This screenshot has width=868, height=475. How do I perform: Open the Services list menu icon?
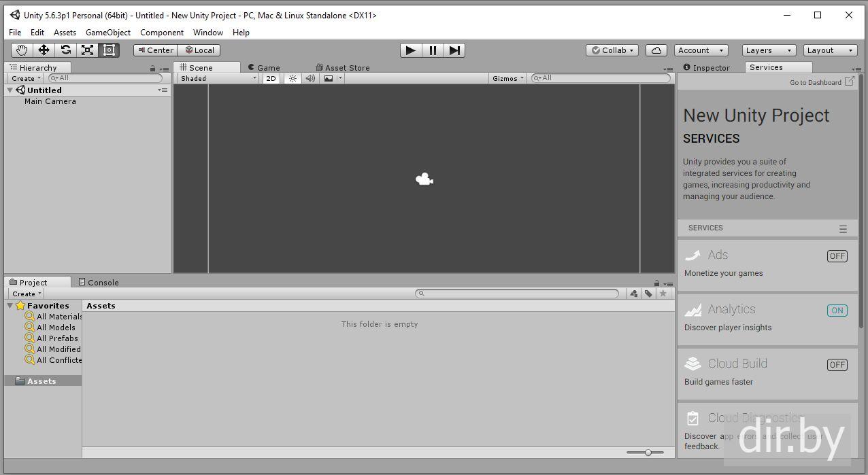843,229
